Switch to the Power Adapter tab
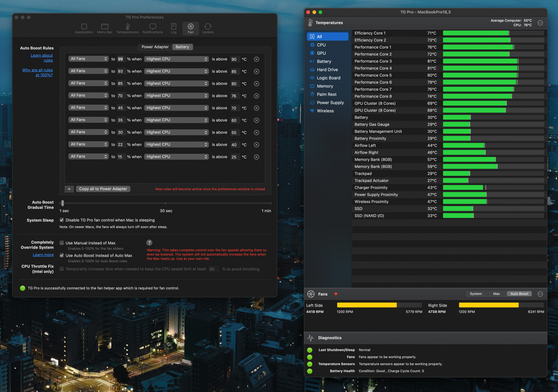Image resolution: width=558 pixels, height=392 pixels. [x=155, y=47]
